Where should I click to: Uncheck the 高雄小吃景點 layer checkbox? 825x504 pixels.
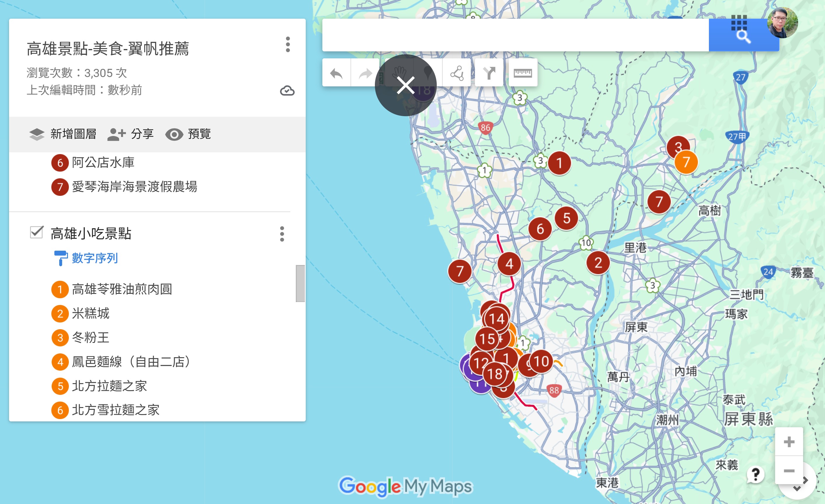tap(36, 232)
